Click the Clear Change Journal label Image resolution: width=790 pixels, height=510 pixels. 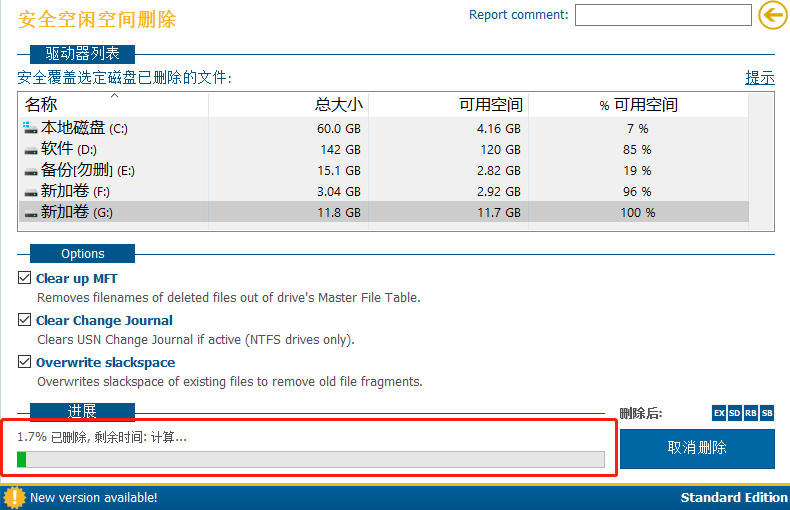point(104,320)
